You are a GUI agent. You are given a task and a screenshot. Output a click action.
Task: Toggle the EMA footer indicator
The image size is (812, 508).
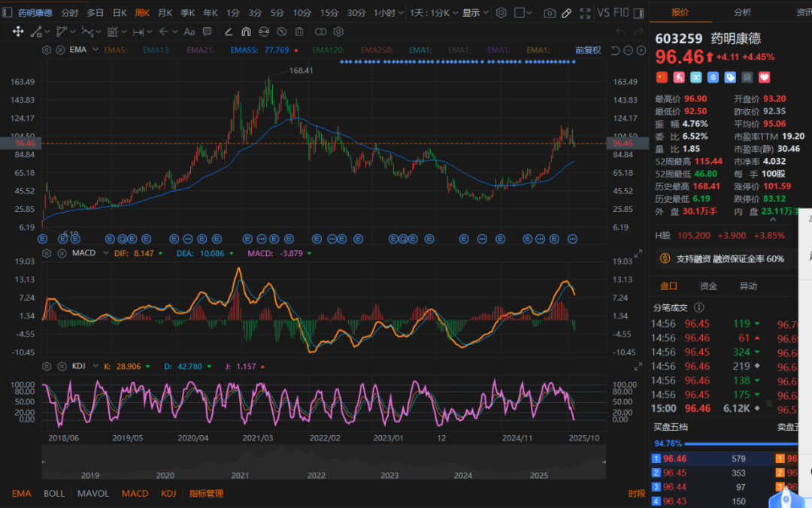tap(22, 494)
